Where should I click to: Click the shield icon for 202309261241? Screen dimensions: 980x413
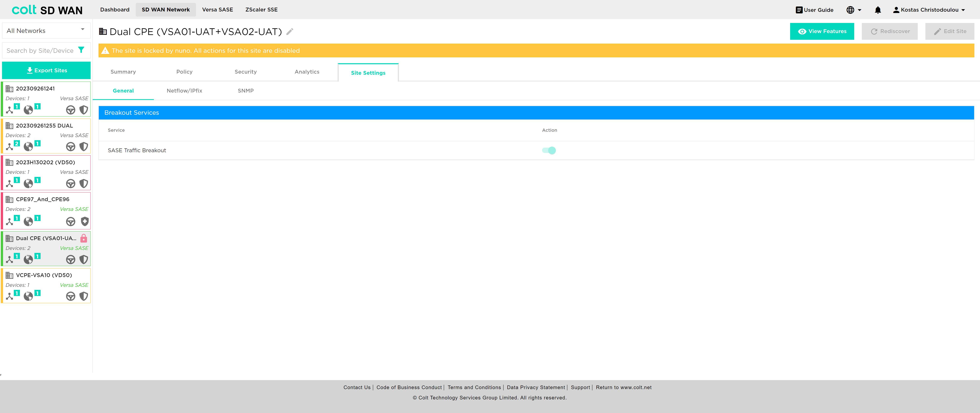pyautogui.click(x=84, y=110)
